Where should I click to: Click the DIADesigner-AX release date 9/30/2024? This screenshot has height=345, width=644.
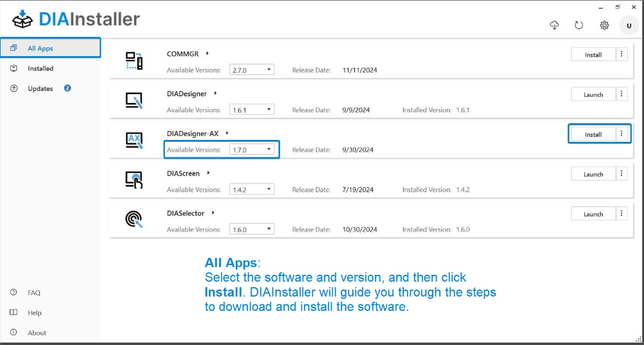(357, 150)
